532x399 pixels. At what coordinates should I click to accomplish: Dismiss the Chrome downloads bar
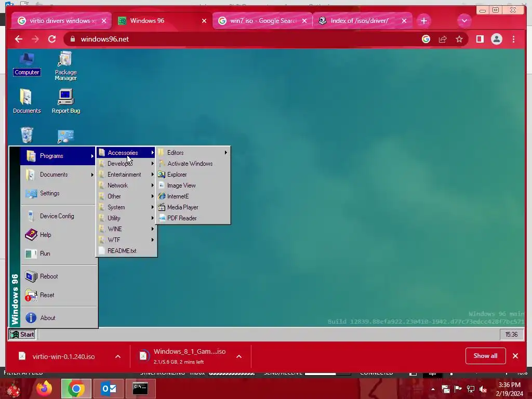(x=515, y=355)
